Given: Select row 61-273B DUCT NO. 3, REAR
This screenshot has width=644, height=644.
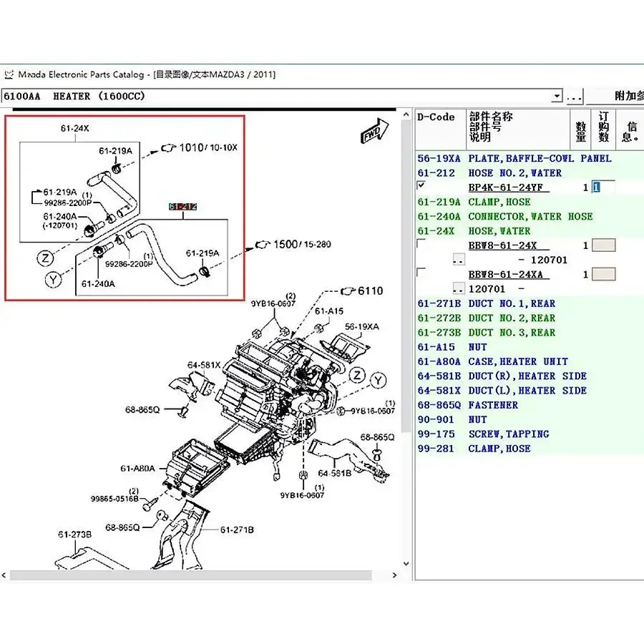Looking at the screenshot, I should (530, 332).
